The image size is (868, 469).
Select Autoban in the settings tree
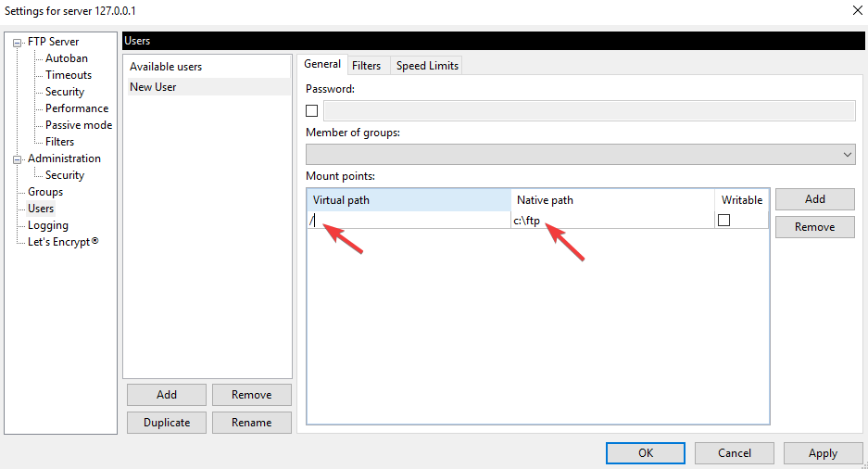click(67, 58)
